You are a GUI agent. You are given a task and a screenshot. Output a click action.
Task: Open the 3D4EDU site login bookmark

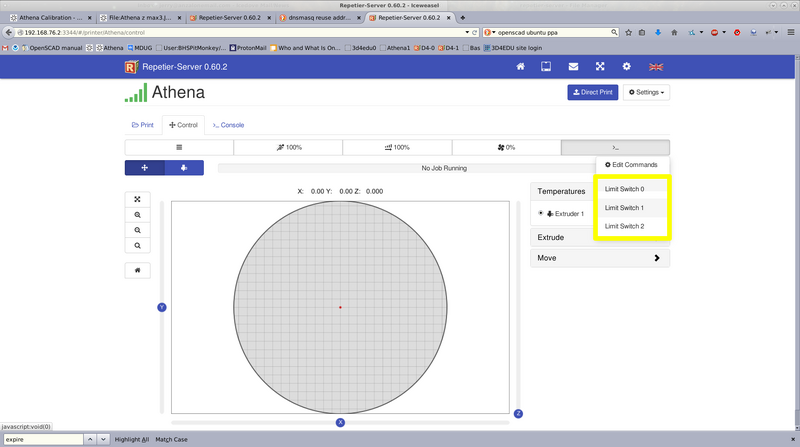click(x=513, y=48)
